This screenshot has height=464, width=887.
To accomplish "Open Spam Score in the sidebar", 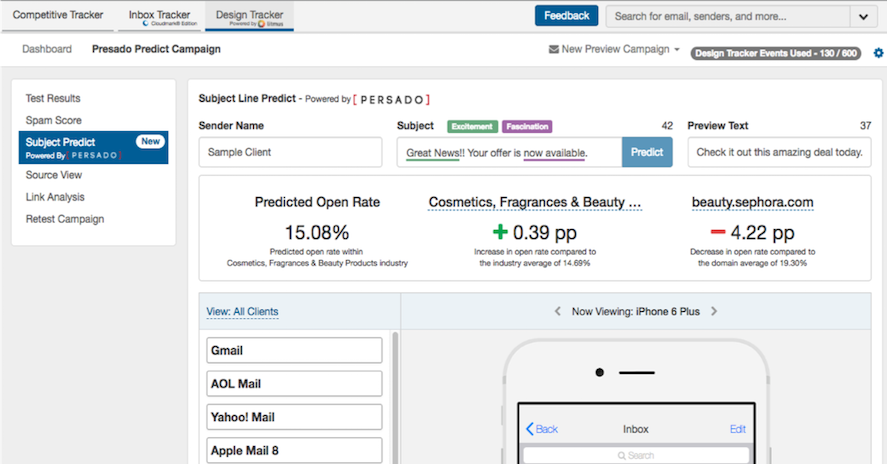I will coord(54,121).
